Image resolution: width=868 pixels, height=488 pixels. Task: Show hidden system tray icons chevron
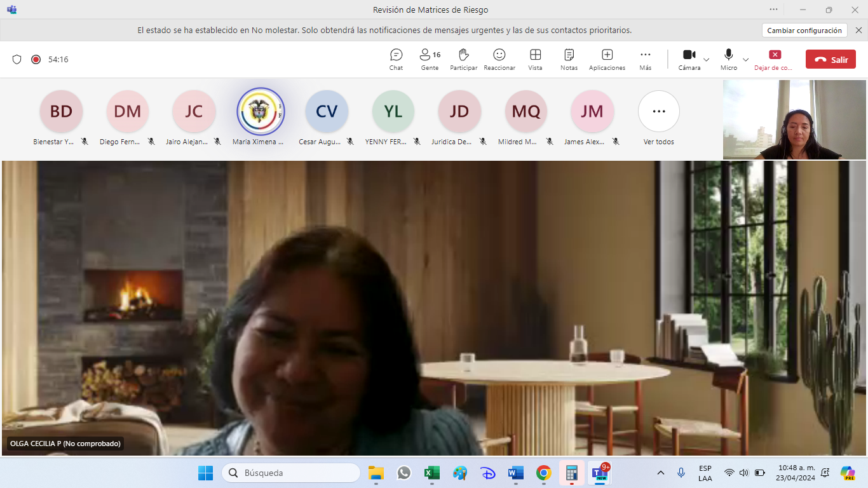660,473
